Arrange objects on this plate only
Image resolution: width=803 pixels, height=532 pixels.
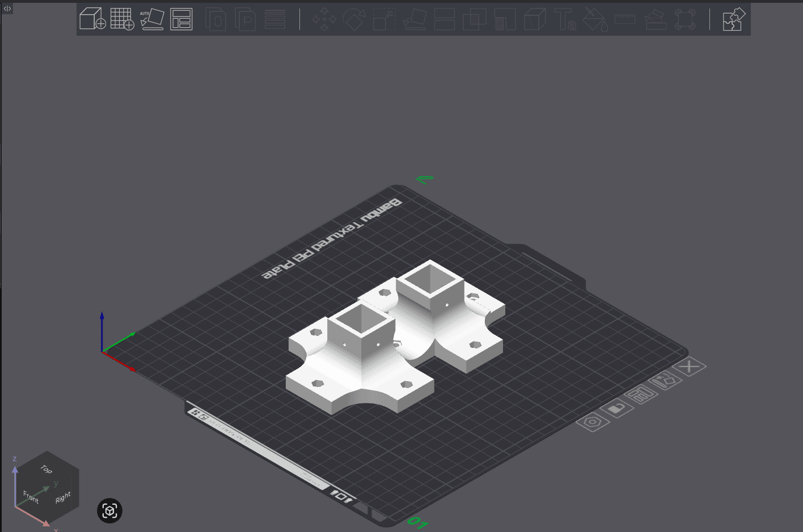coord(642,395)
